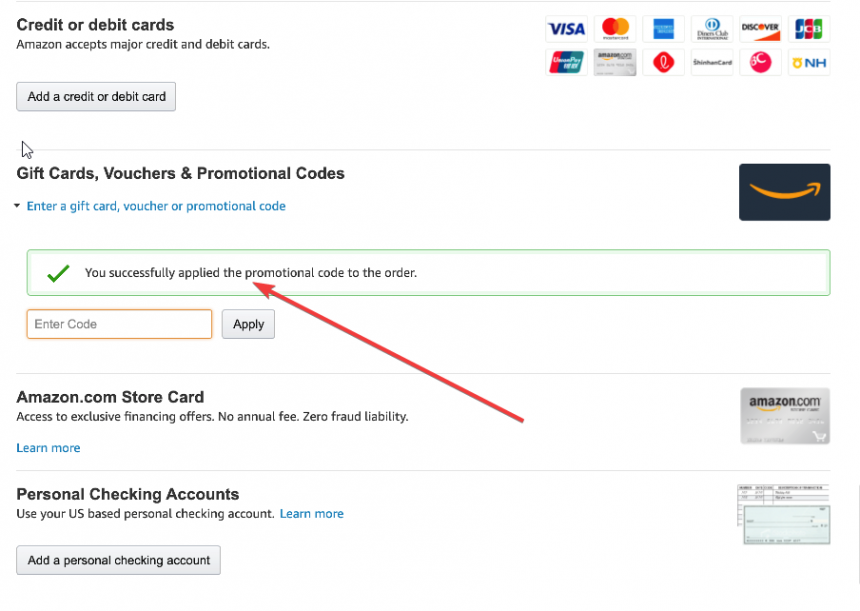Viewport: 860px width, 611px height.
Task: Click the Enter Code input field
Action: pyautogui.click(x=119, y=324)
